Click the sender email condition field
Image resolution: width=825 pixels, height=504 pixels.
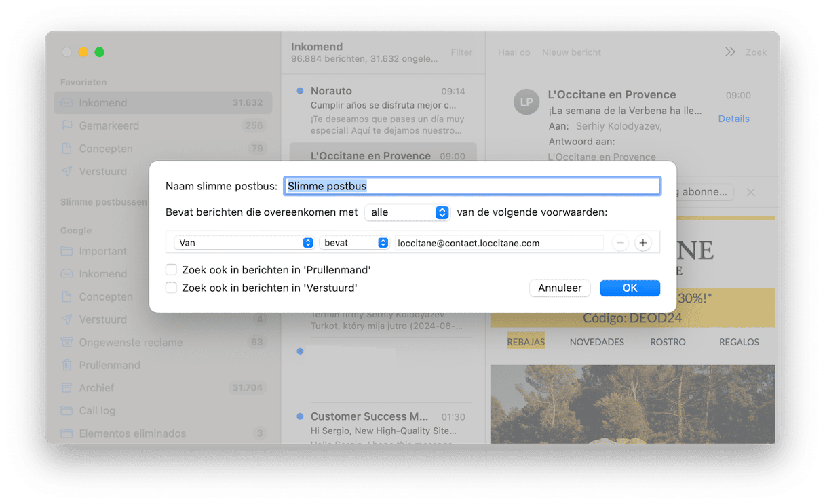[499, 243]
